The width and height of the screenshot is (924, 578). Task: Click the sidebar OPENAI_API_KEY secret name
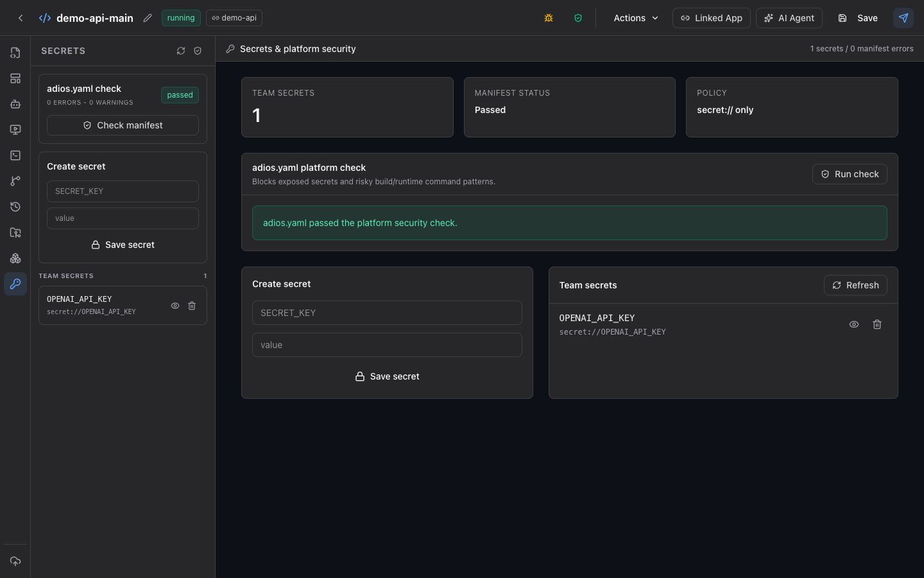80,299
